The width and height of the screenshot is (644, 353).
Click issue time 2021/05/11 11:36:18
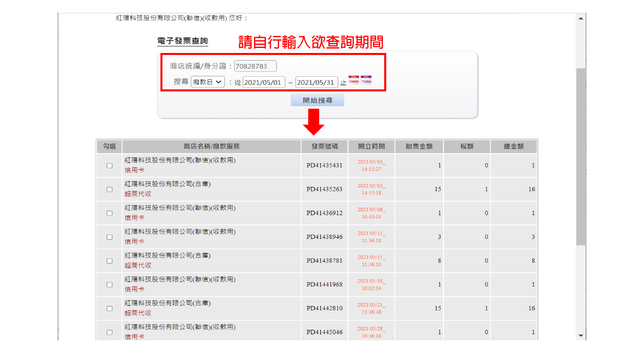(371, 237)
